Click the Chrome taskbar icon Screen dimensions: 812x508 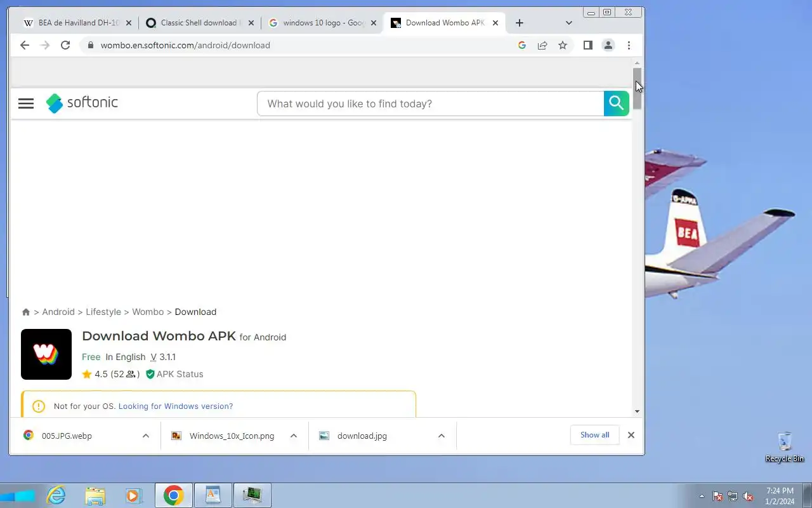point(173,495)
